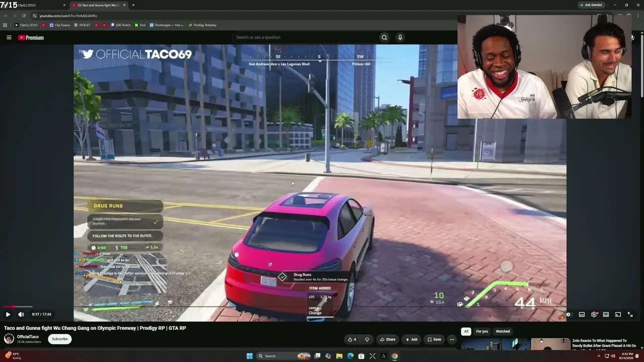Click the Ask button under the video
This screenshot has width=644, height=362.
pos(411,339)
